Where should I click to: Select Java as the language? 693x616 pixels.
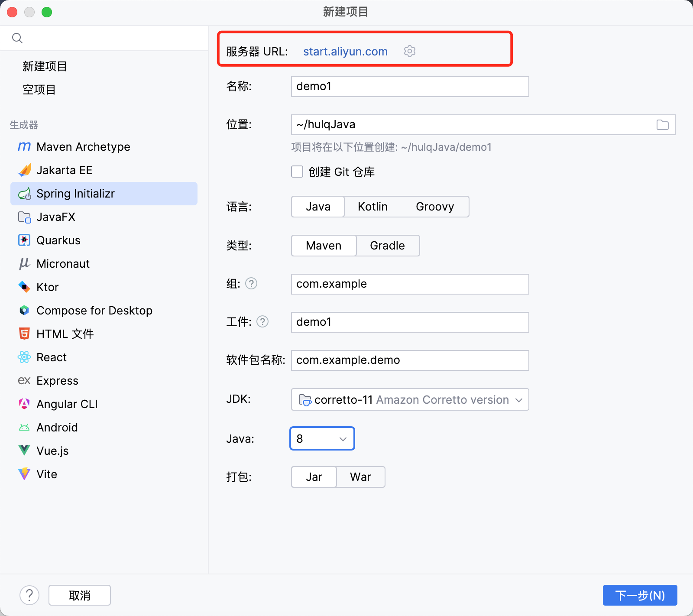318,207
